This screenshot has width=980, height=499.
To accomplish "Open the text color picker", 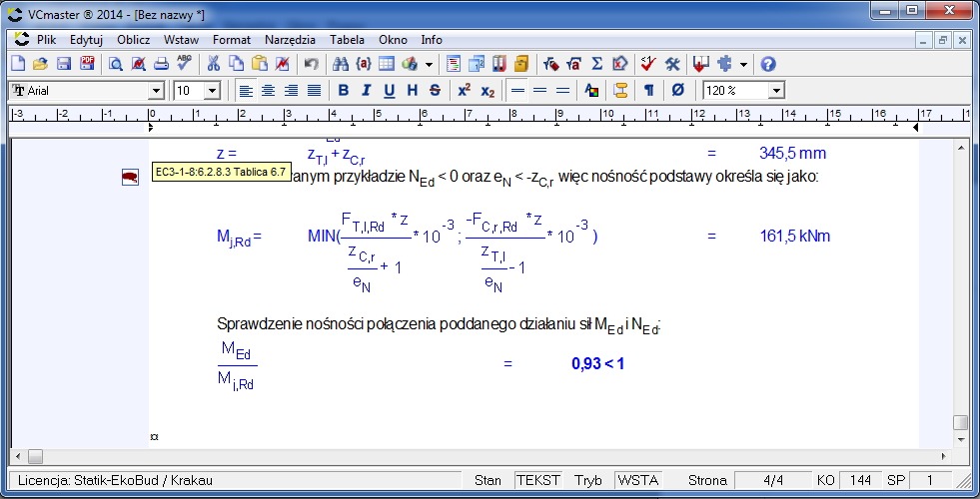I will coord(591,90).
